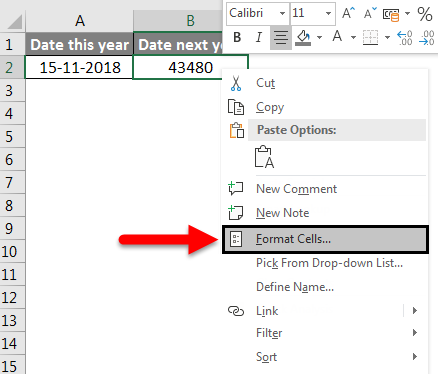Screen dimensions: 438x374
Task: Select row 1 header
Action: (x=12, y=44)
